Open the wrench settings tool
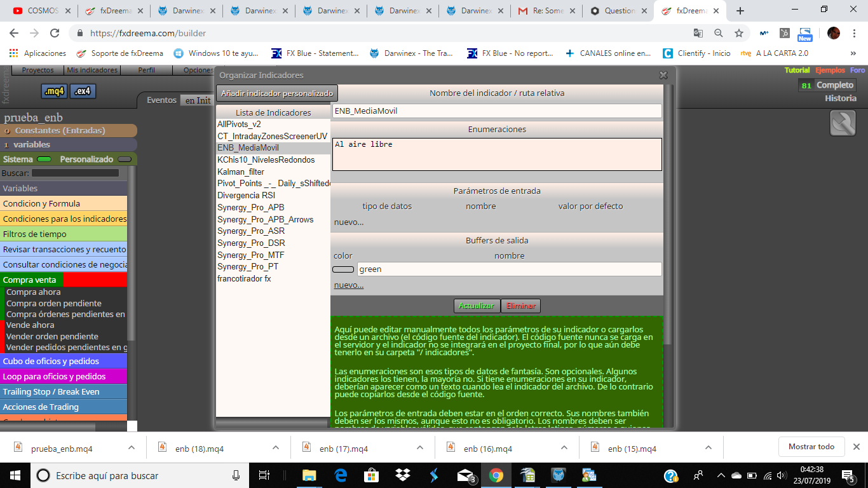868x488 pixels. (x=843, y=123)
